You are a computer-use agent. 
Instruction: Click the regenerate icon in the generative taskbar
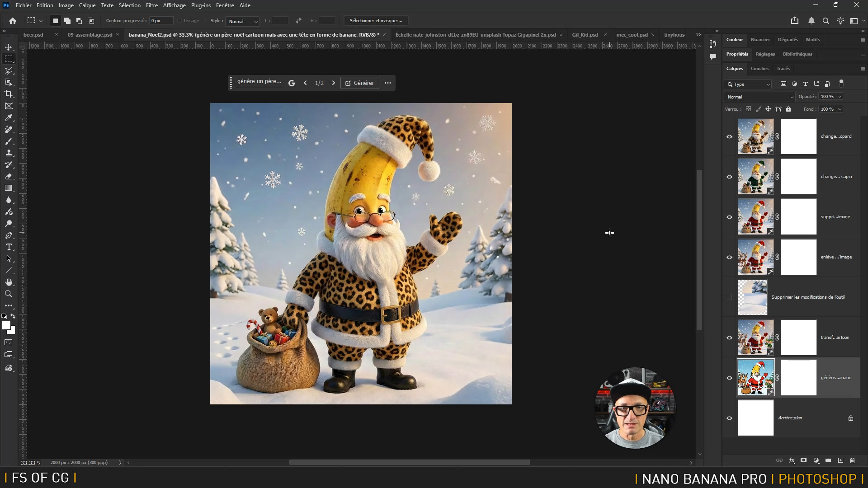pos(292,83)
